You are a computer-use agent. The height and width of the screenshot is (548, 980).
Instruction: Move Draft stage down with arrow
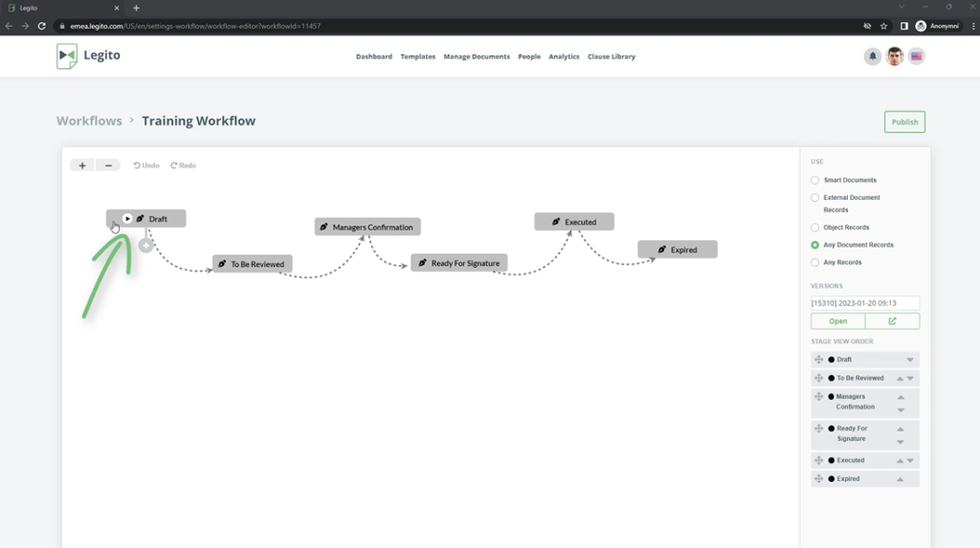point(910,360)
